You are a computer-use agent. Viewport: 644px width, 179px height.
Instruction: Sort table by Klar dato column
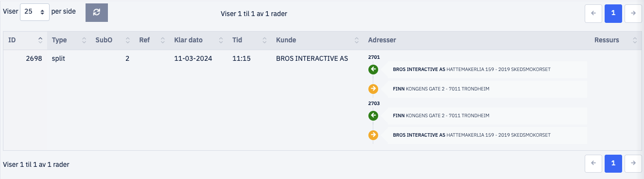pyautogui.click(x=198, y=40)
